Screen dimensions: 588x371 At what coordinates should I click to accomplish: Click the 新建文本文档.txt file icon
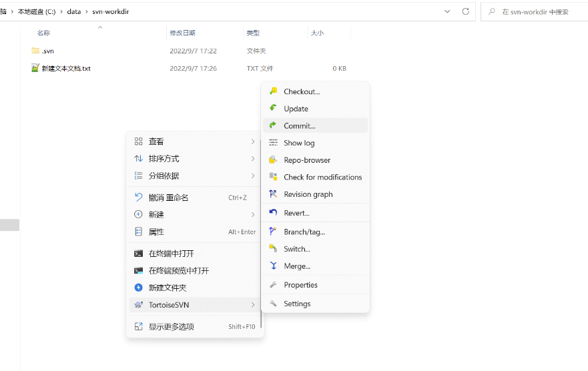35,68
